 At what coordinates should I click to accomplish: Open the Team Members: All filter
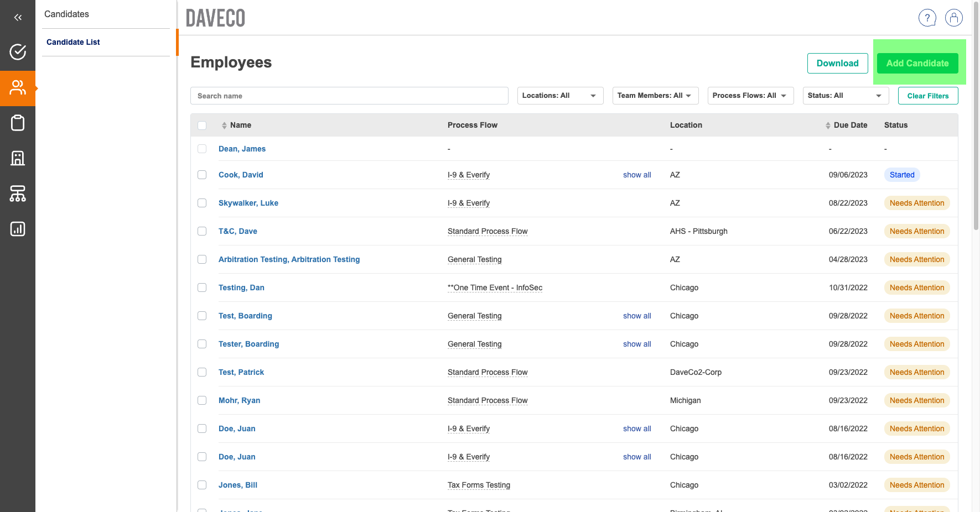pyautogui.click(x=655, y=96)
